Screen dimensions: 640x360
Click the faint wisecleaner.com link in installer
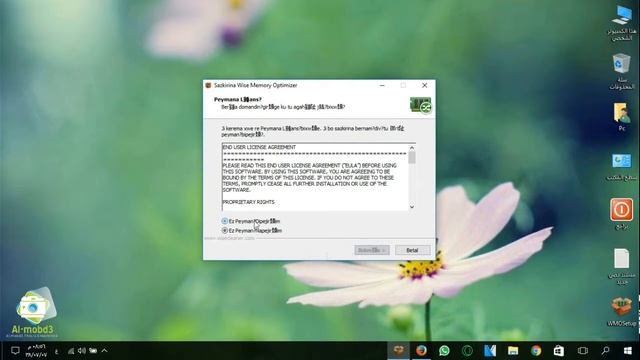tap(229, 238)
